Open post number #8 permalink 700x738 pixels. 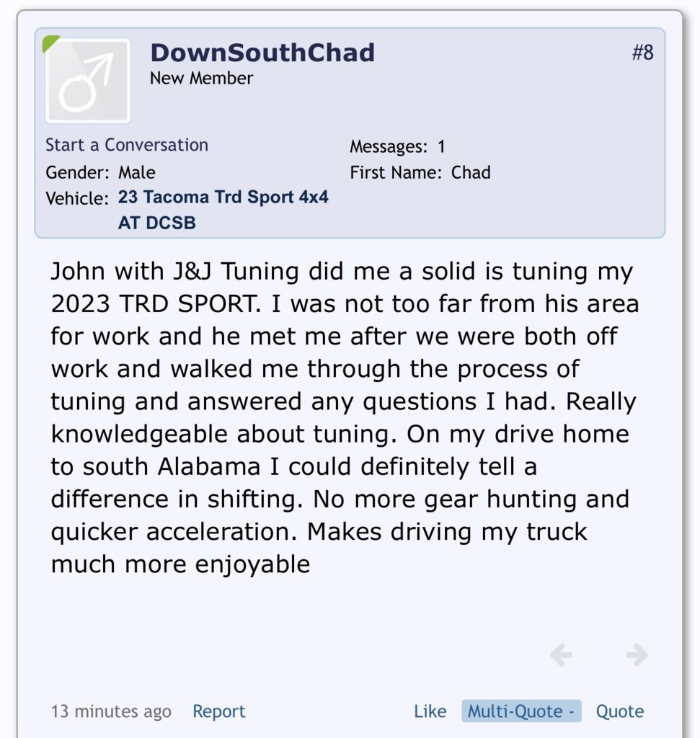pos(642,52)
